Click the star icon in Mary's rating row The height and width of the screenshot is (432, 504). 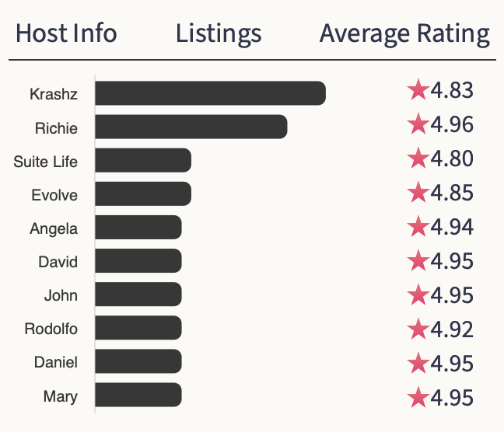(418, 397)
